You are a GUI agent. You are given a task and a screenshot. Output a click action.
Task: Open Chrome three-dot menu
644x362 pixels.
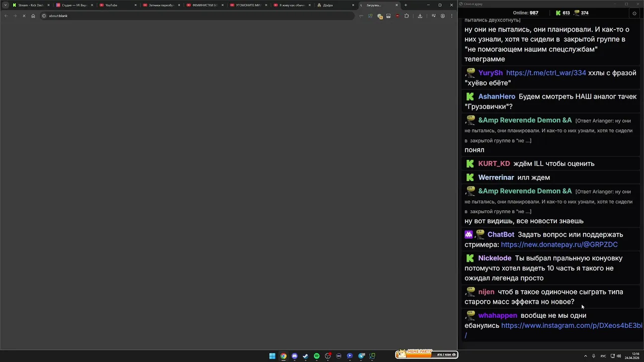click(451, 16)
